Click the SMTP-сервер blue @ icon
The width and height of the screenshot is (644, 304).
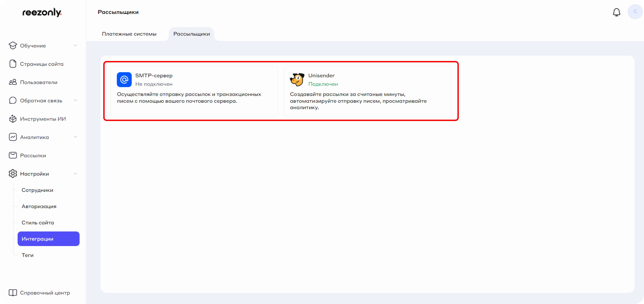(124, 80)
